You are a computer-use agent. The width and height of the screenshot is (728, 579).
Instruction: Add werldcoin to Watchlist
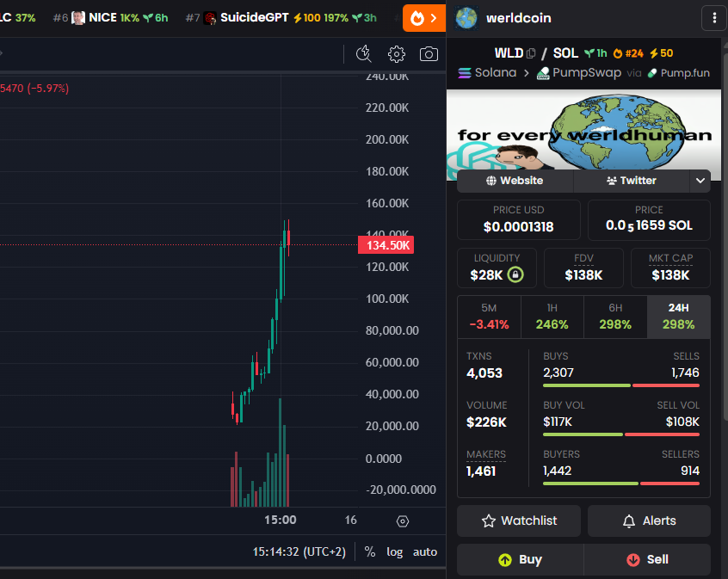519,521
